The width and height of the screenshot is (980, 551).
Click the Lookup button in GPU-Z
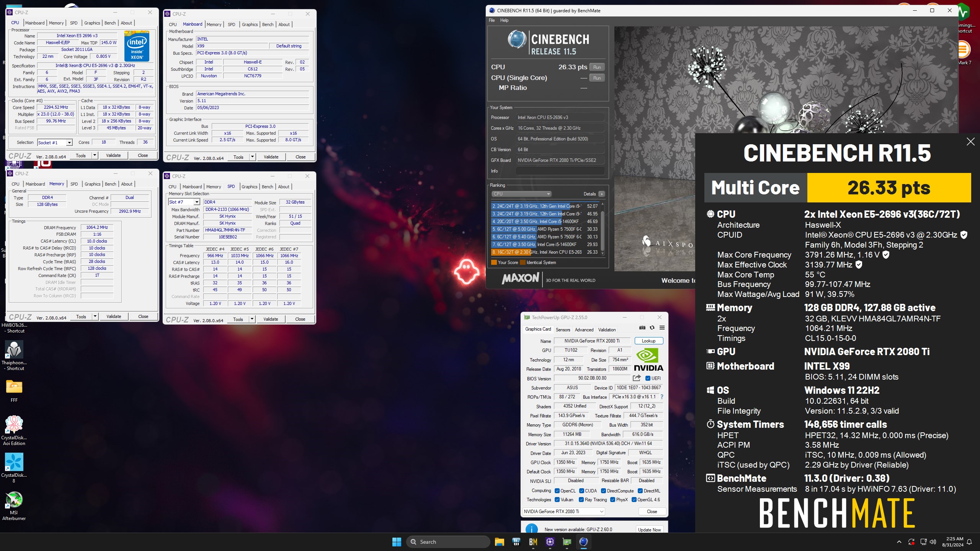(x=649, y=341)
